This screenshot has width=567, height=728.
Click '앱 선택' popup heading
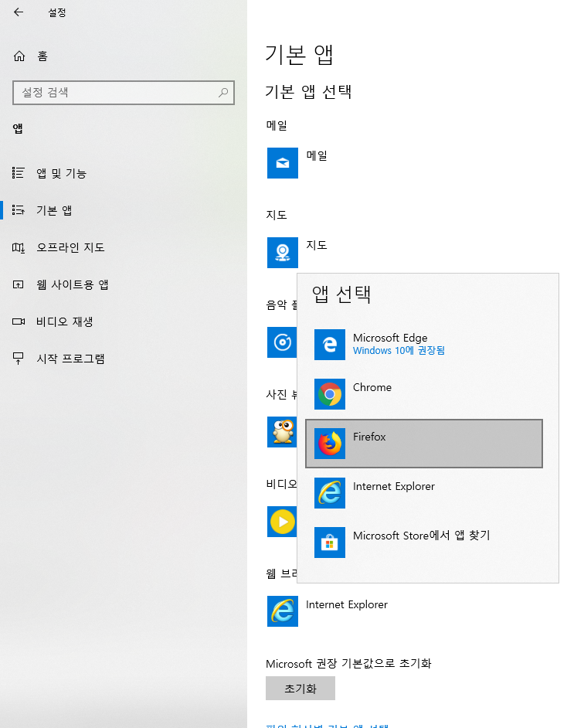(341, 294)
